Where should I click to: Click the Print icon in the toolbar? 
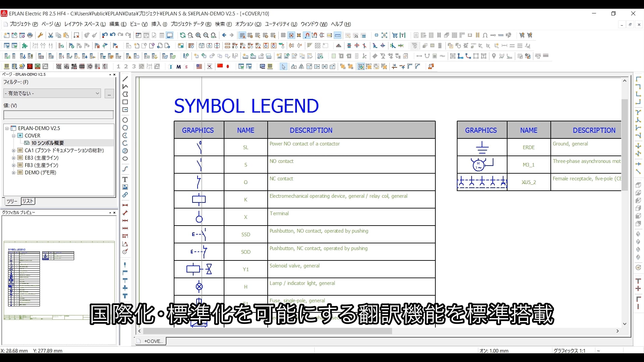[30, 35]
